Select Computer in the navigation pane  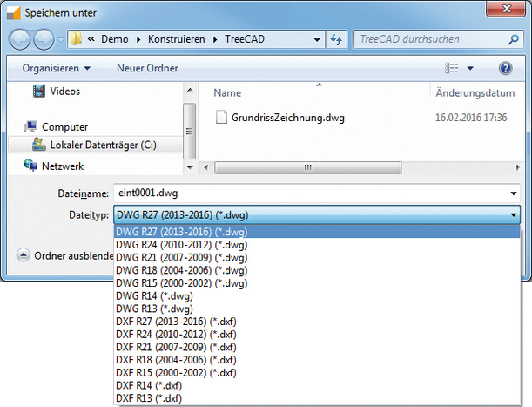tap(64, 126)
